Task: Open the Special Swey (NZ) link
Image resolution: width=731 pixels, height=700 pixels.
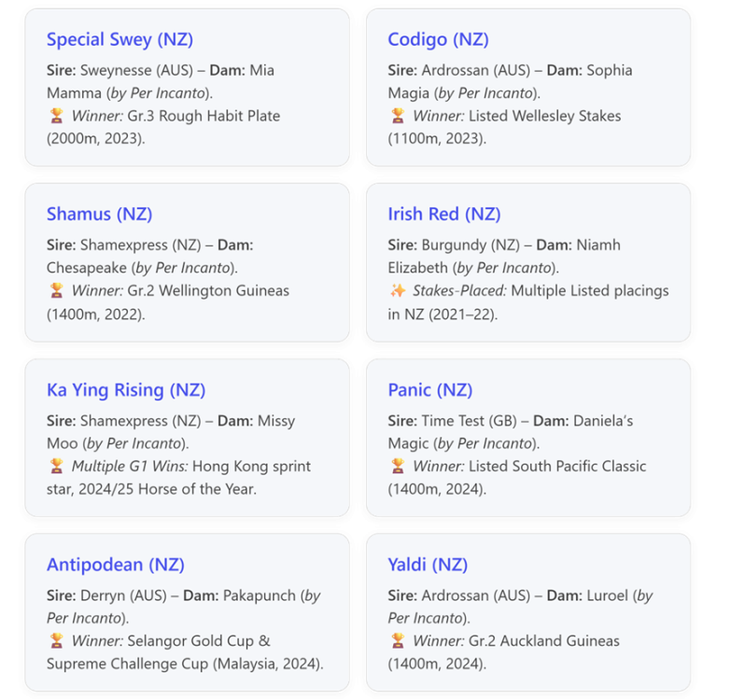Action: (x=119, y=39)
